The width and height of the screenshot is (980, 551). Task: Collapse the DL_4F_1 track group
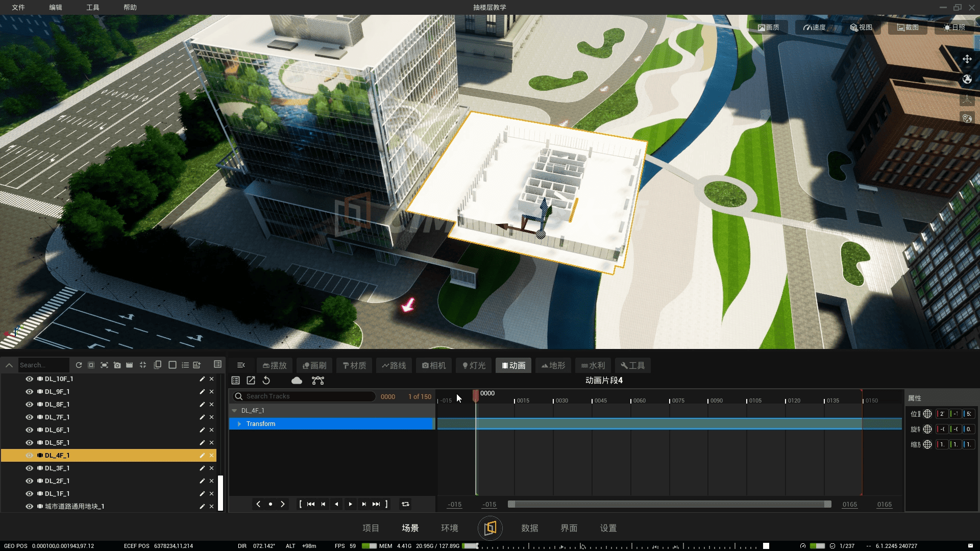tap(234, 411)
